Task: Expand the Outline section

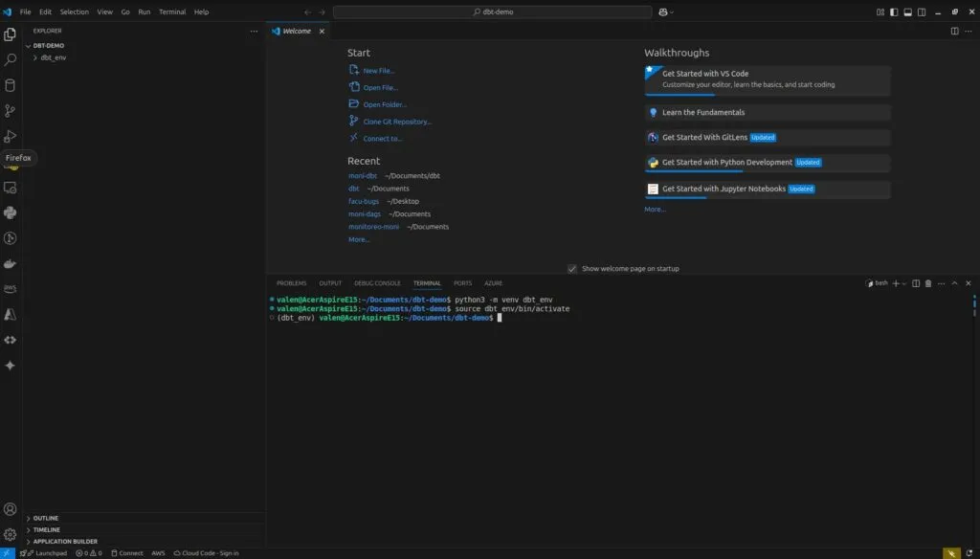Action: click(145, 519)
